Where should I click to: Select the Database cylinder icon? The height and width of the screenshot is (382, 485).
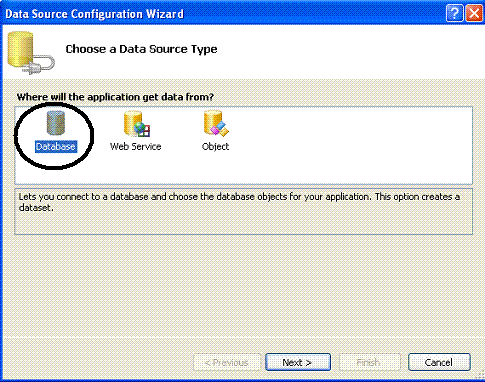click(x=55, y=123)
